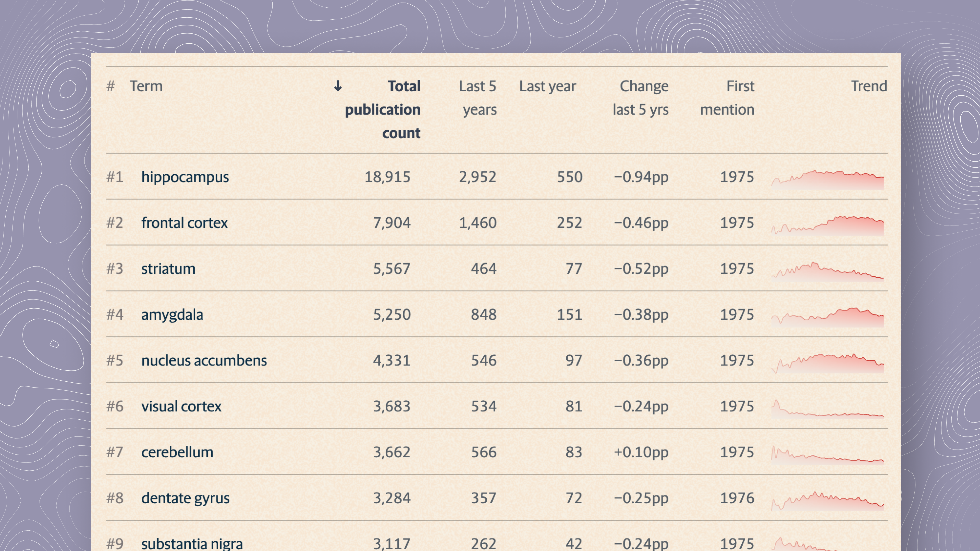Open the visual cortex term
The height and width of the screenshot is (551, 980).
181,407
